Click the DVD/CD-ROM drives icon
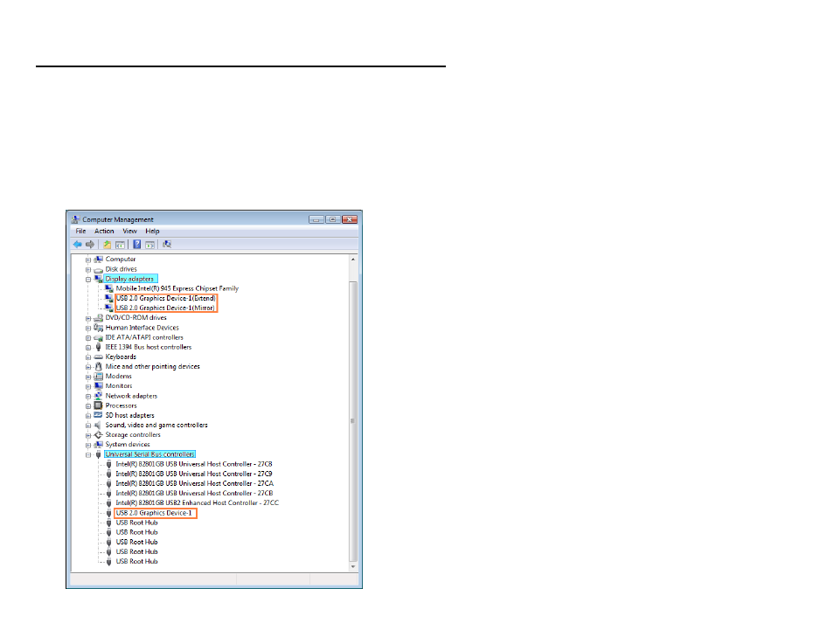This screenshot has width=834, height=644. [x=99, y=318]
